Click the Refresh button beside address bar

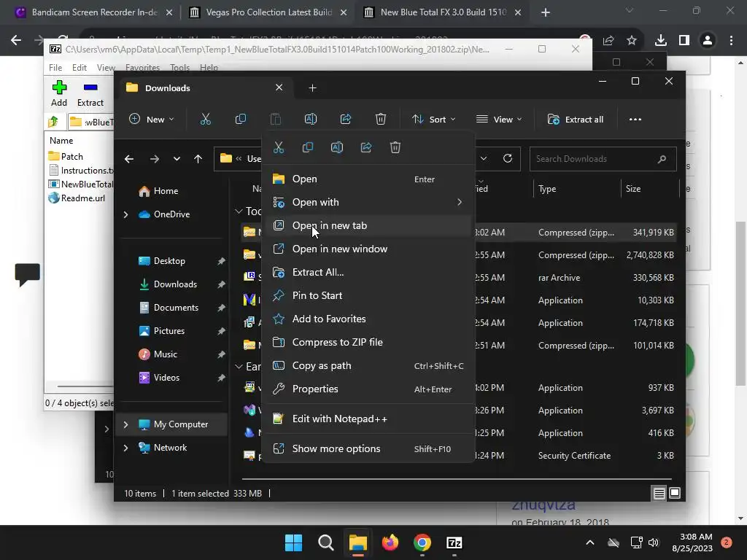click(508, 158)
